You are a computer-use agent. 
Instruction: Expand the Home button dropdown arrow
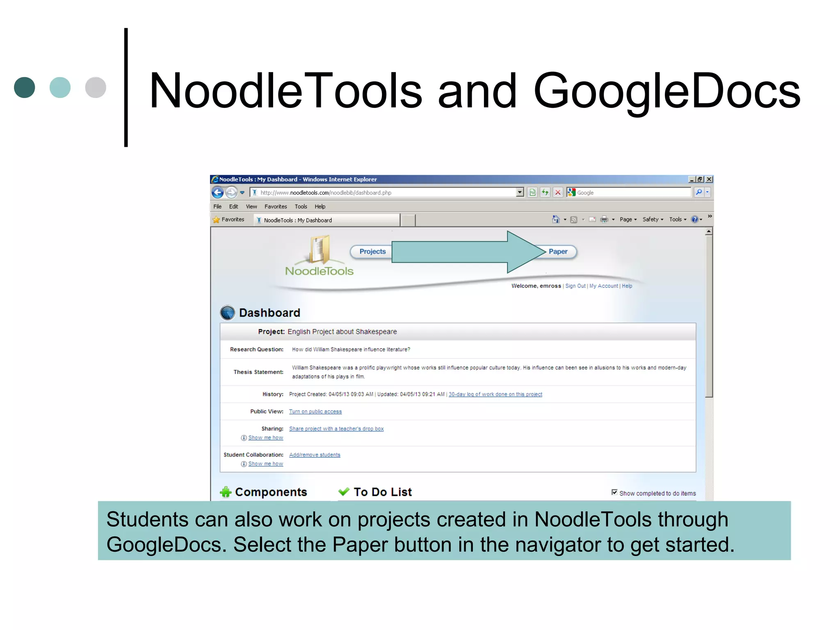coord(565,219)
